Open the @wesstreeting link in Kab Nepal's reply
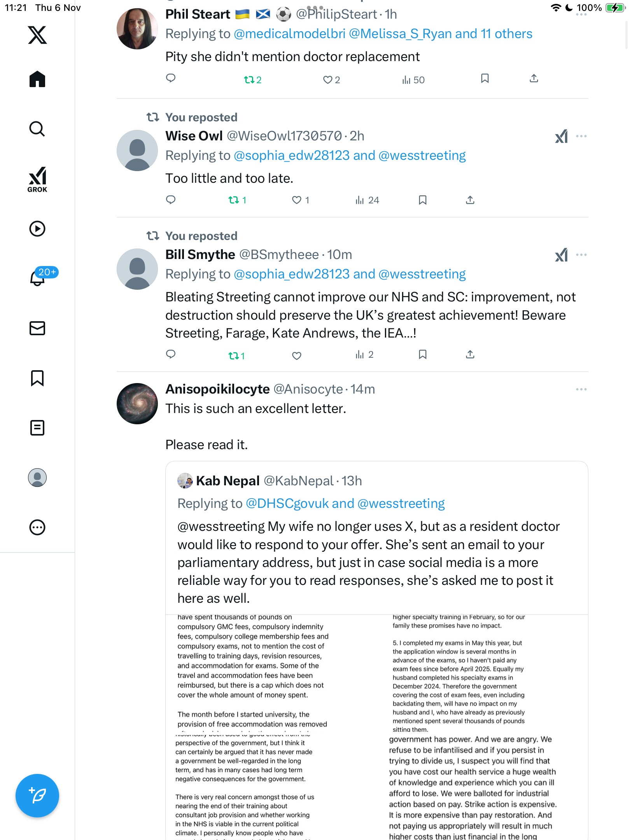 (401, 504)
